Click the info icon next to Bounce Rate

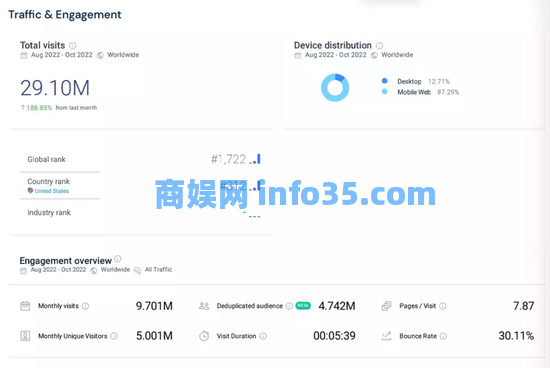pos(443,336)
